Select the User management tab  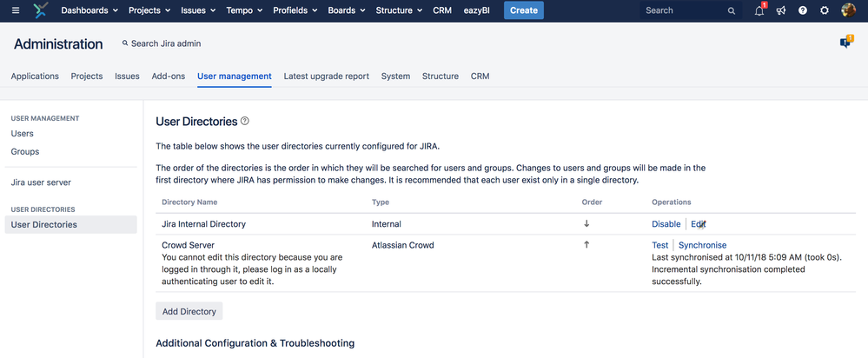coord(235,76)
